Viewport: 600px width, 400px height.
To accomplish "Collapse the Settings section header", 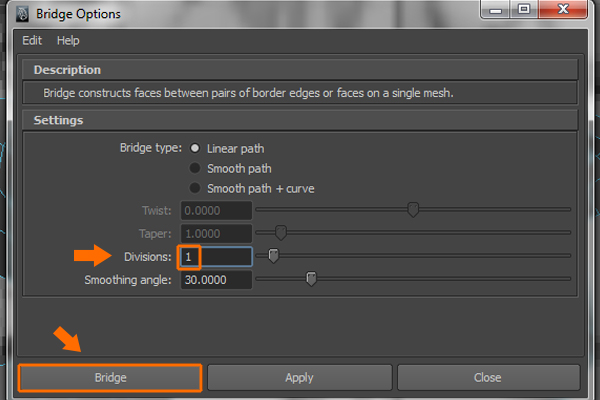I will click(x=300, y=120).
